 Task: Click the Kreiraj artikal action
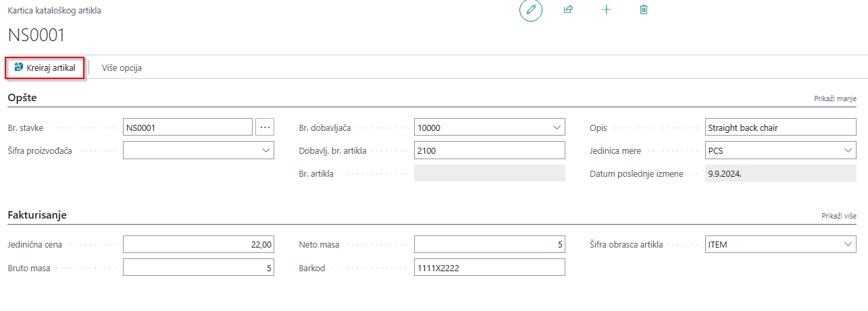(x=45, y=67)
